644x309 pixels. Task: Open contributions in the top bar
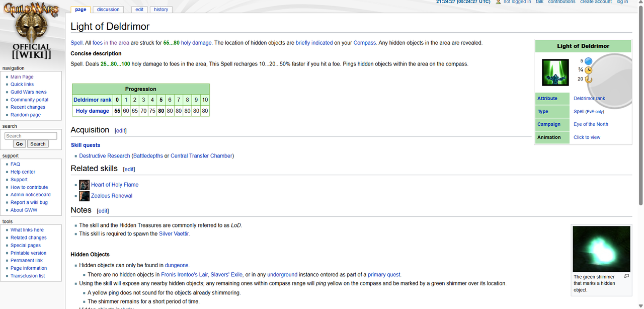click(x=561, y=2)
